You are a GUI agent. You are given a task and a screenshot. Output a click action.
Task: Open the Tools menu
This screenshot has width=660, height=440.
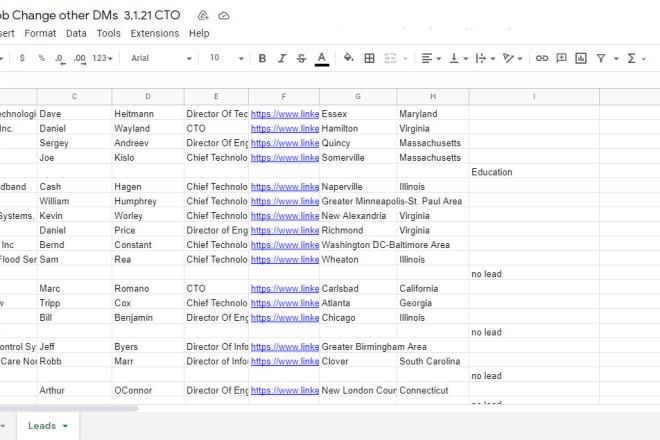point(109,33)
